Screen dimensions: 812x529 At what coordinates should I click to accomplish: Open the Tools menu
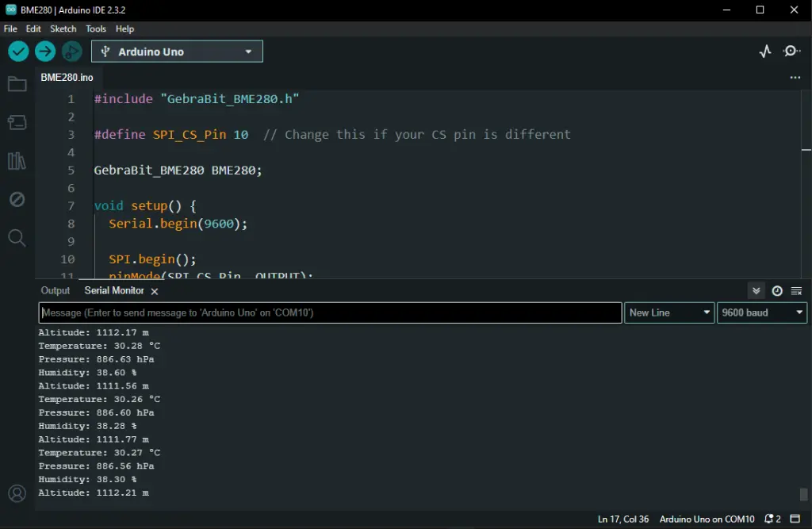click(96, 29)
